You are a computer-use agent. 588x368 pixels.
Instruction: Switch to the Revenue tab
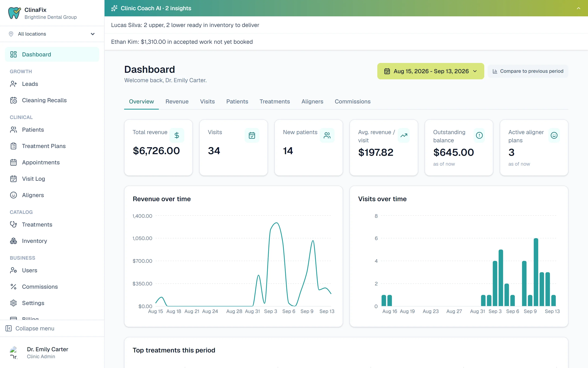[x=177, y=101]
